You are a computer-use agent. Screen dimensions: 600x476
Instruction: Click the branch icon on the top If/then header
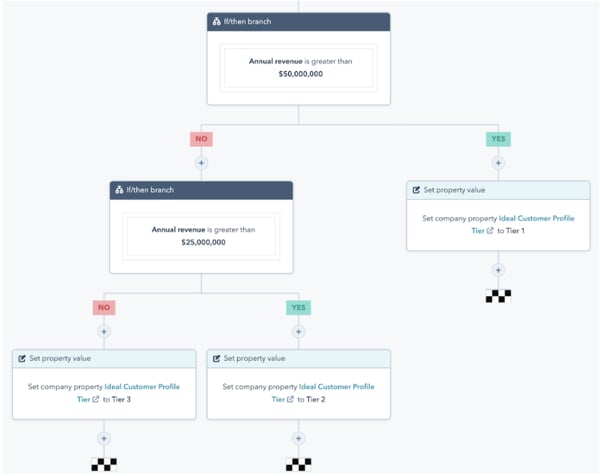(x=216, y=21)
